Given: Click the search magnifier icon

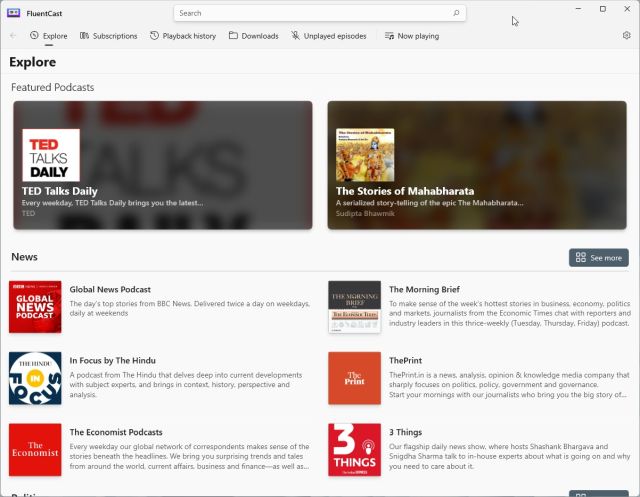Looking at the screenshot, I should point(456,13).
